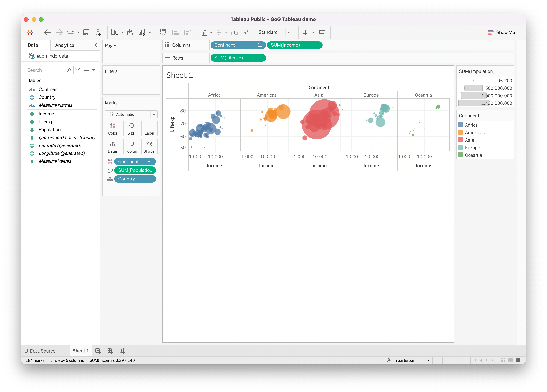Click the Replay animation loop arrow icon

71,32
